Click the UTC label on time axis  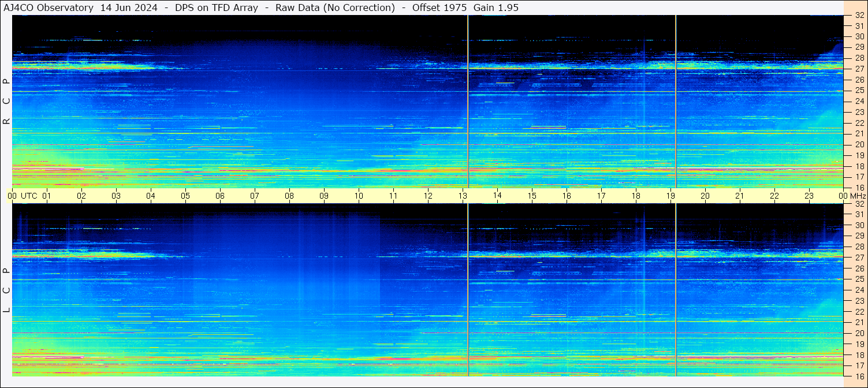point(29,196)
